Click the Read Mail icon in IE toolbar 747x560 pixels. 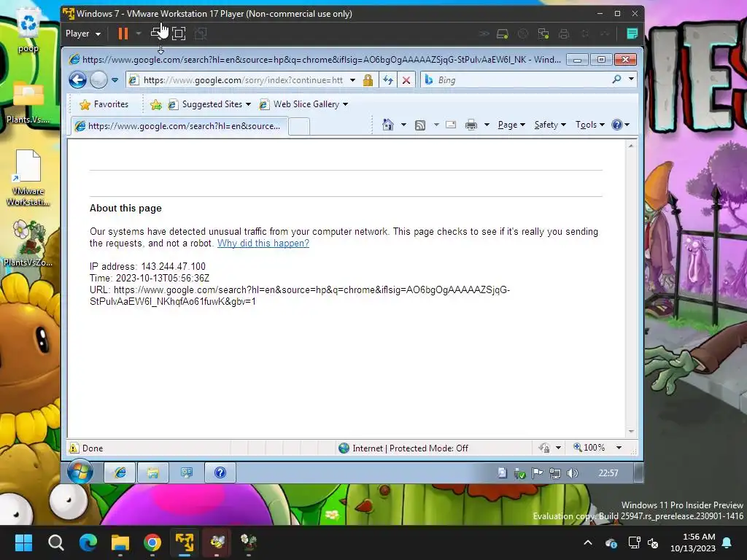point(451,125)
